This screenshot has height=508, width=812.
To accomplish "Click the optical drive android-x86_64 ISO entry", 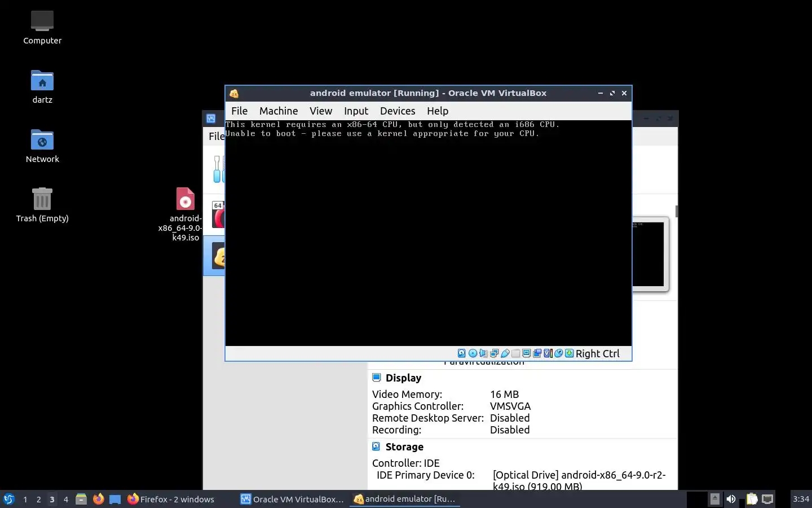I will [x=579, y=480].
